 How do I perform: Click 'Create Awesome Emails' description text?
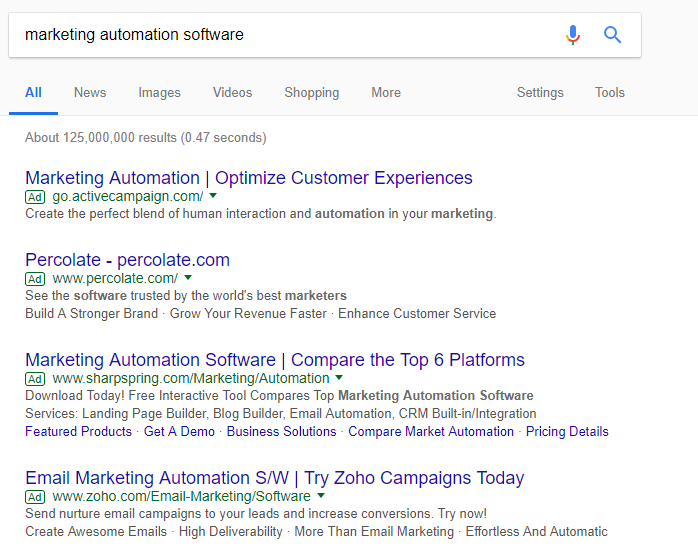click(96, 532)
